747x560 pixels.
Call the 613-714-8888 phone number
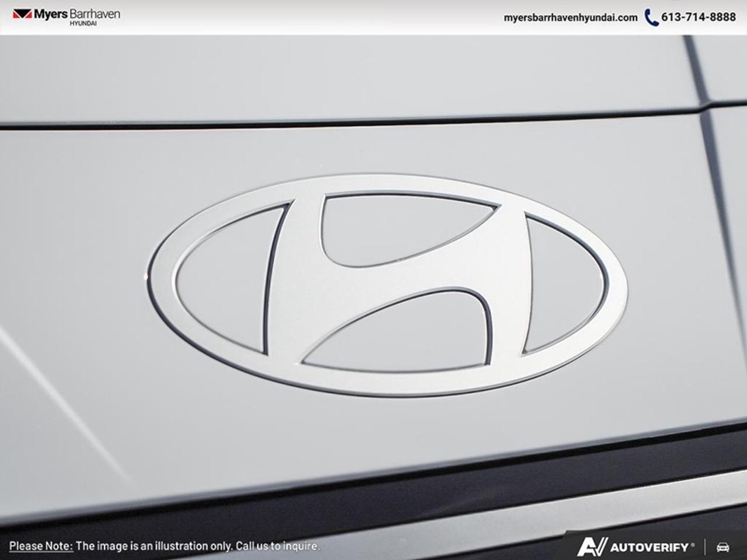(x=699, y=17)
